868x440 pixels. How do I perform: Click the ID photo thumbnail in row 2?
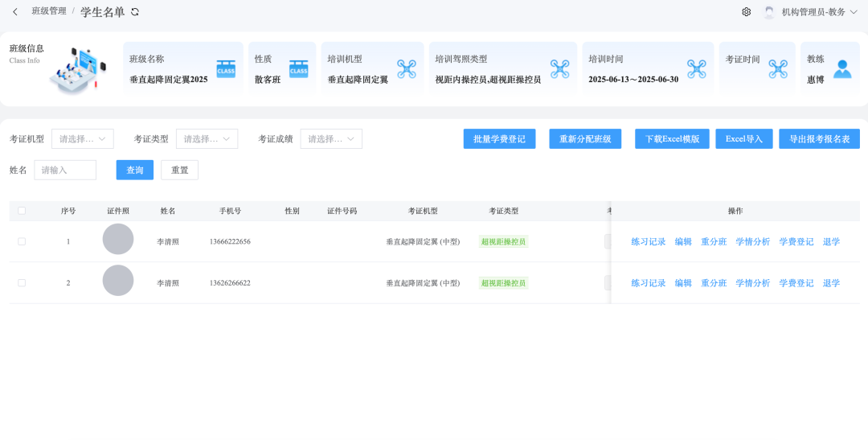coord(118,281)
